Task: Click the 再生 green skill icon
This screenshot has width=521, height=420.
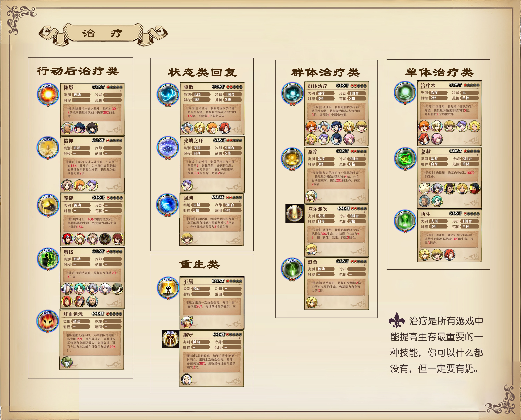Action: click(x=405, y=221)
